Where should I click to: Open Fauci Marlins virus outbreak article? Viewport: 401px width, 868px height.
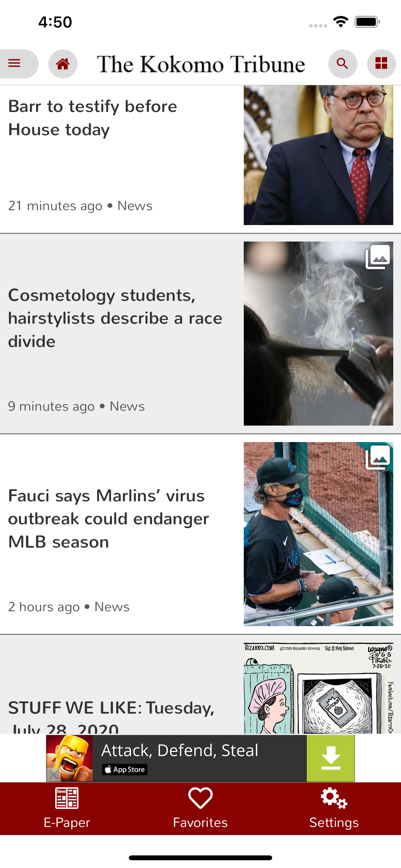point(108,519)
